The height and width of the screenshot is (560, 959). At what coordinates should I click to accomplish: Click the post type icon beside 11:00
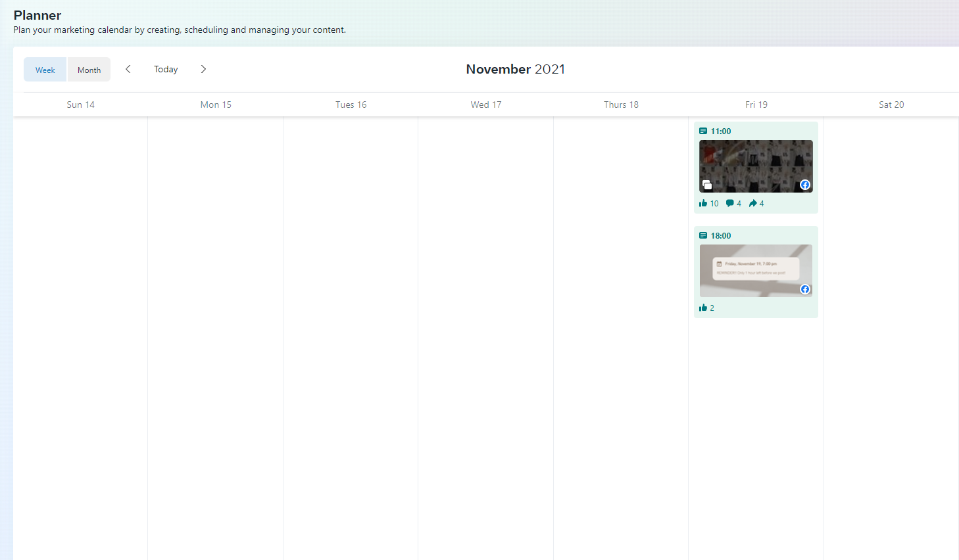[703, 131]
